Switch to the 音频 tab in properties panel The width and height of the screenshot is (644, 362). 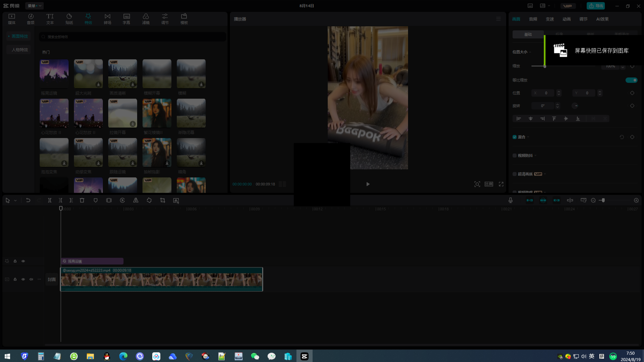coord(533,19)
